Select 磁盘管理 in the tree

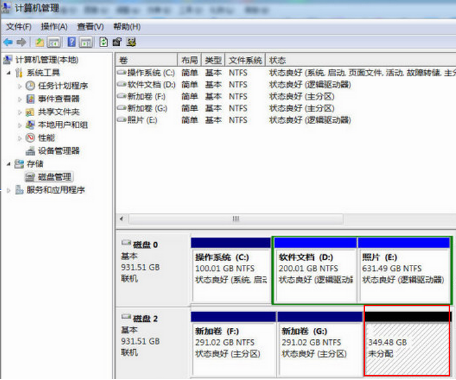[x=49, y=177]
